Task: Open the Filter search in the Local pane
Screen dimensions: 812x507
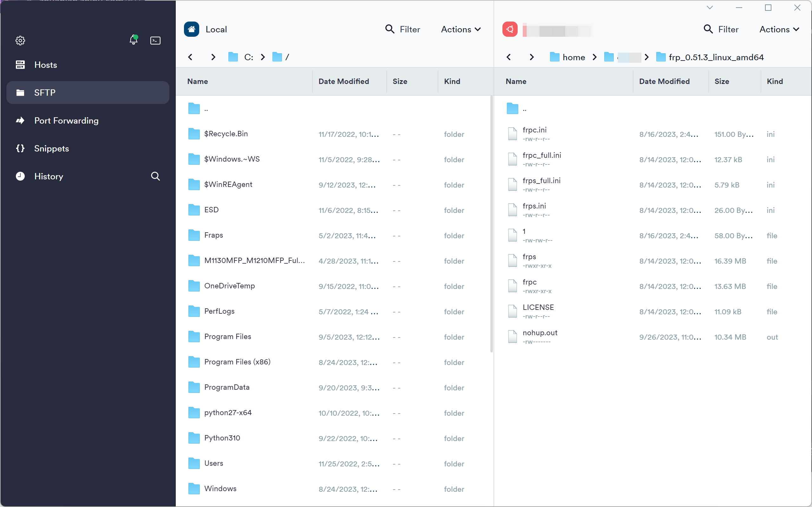Action: (403, 29)
